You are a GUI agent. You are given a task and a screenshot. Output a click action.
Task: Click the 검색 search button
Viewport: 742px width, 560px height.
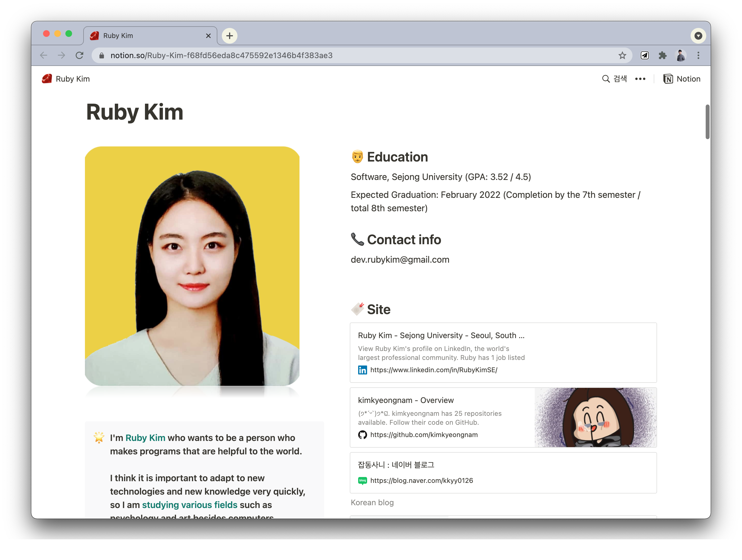click(x=614, y=79)
